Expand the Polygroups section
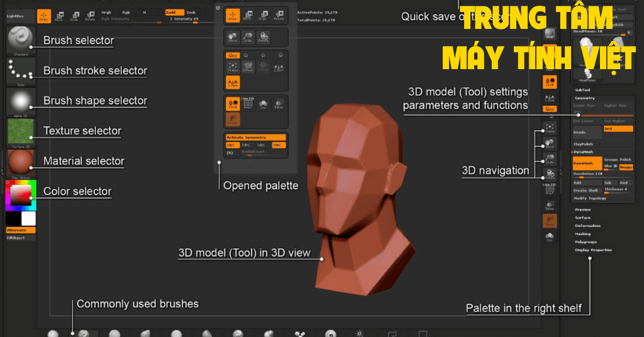Image resolution: width=644 pixels, height=337 pixels. [586, 241]
